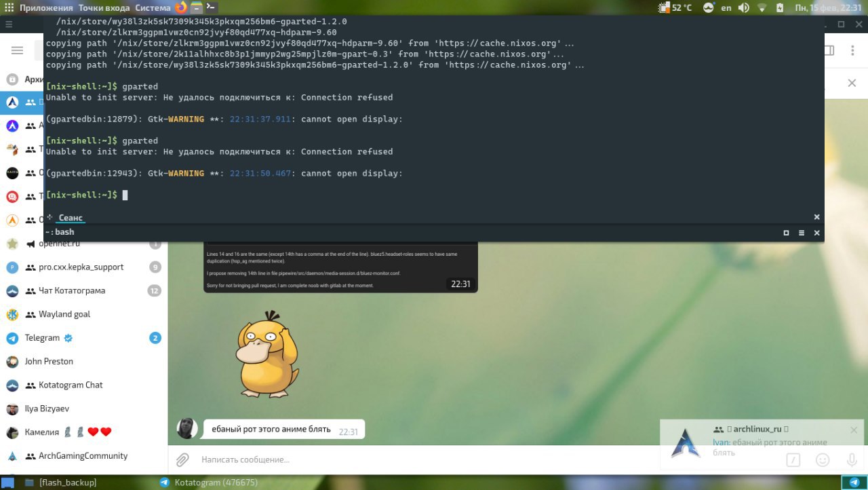Viewport: 868px width, 490px height.
Task: Open the Точки входа menu
Action: (x=104, y=7)
